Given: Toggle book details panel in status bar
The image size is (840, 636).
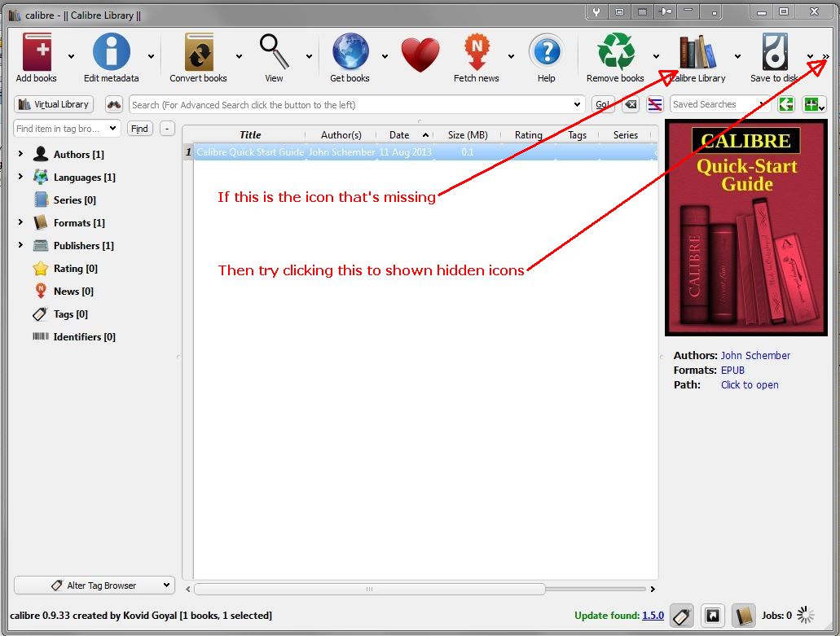Looking at the screenshot, I should point(744,616).
